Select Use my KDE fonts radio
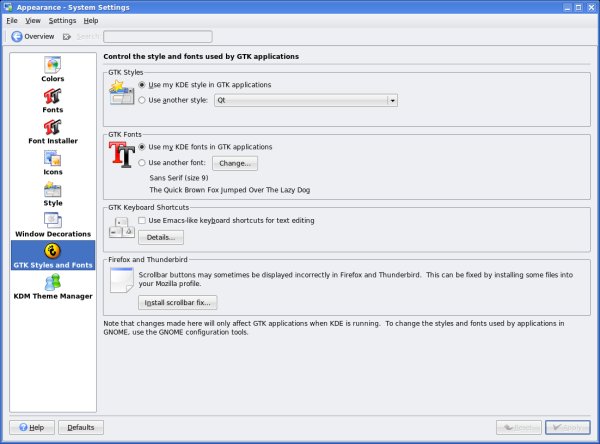This screenshot has height=444, width=600. point(142,147)
